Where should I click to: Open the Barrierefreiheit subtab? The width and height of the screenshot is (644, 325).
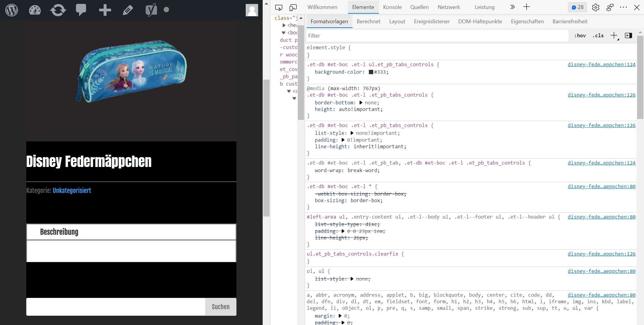pos(570,21)
